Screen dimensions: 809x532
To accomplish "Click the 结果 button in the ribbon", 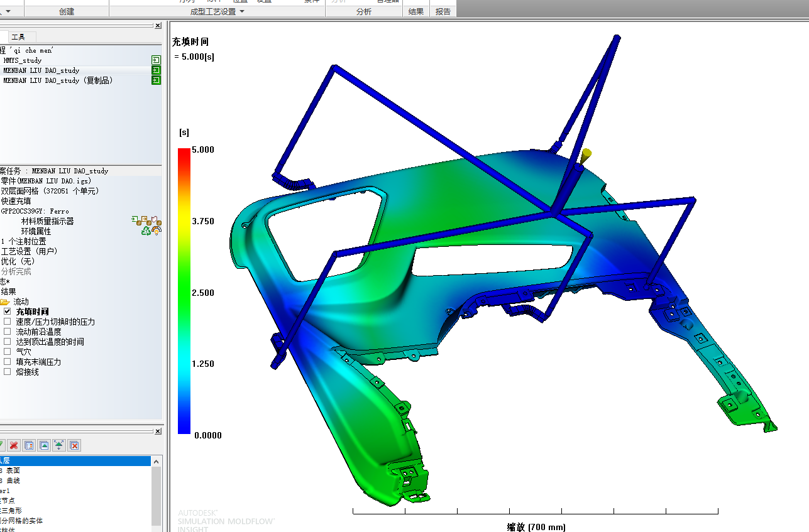I will [416, 11].
